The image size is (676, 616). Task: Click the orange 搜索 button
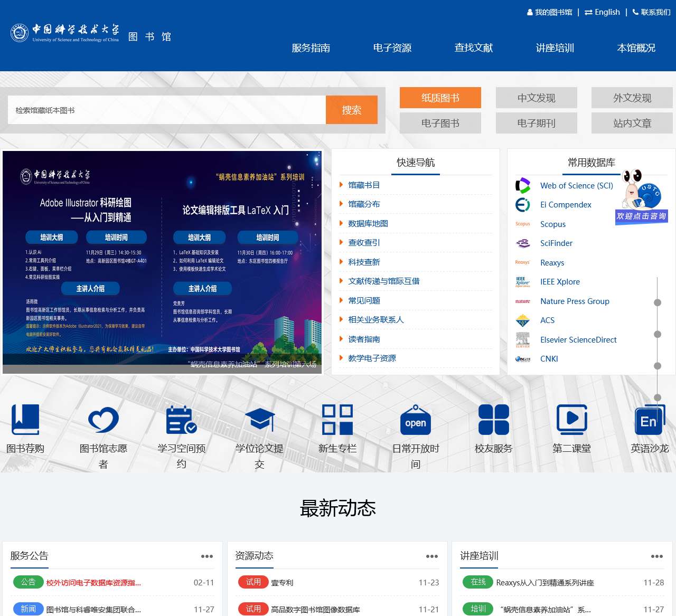[352, 110]
